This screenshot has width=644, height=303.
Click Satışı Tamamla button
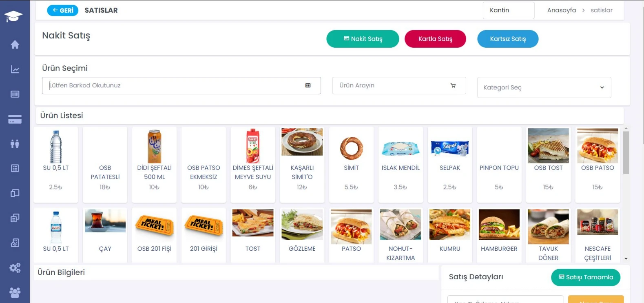[x=585, y=277]
